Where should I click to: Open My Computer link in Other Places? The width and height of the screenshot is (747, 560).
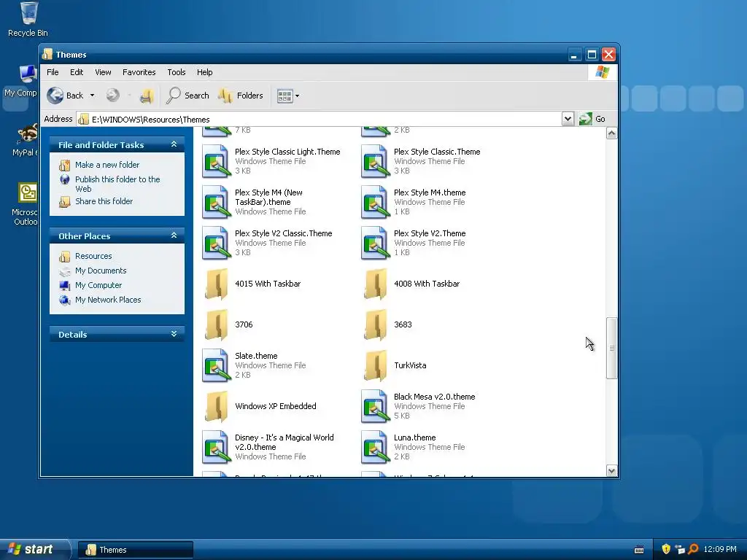tap(98, 285)
